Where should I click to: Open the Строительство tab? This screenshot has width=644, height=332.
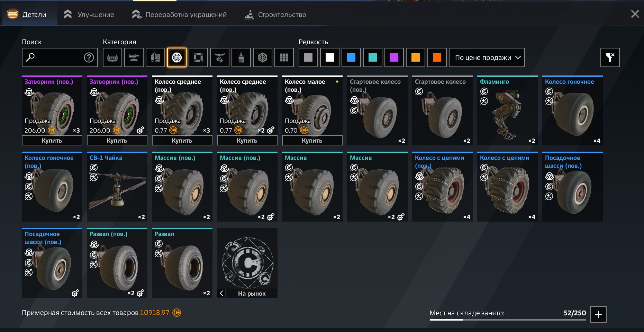click(275, 15)
